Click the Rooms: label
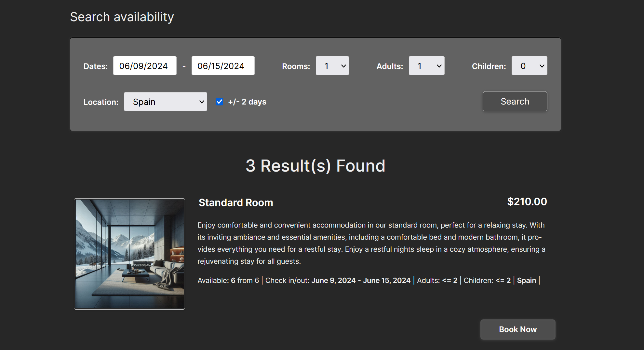The width and height of the screenshot is (644, 350). coord(296,66)
